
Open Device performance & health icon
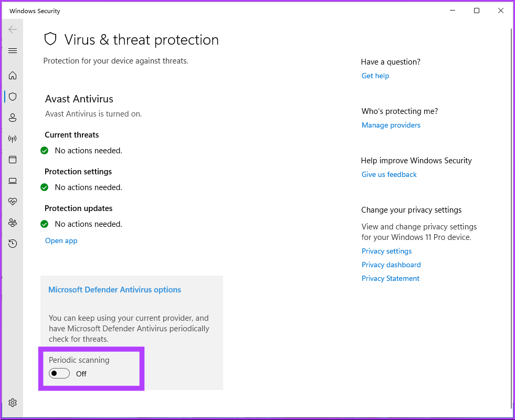(13, 202)
